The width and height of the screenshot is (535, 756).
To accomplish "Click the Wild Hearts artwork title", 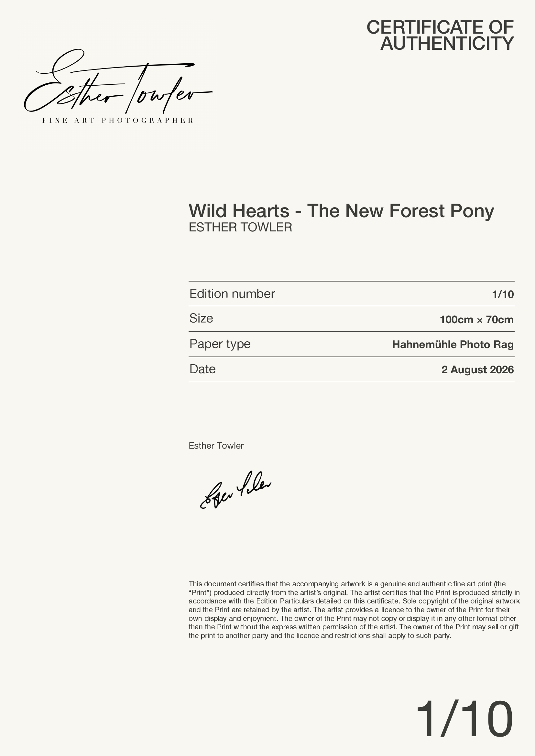I will tap(341, 211).
